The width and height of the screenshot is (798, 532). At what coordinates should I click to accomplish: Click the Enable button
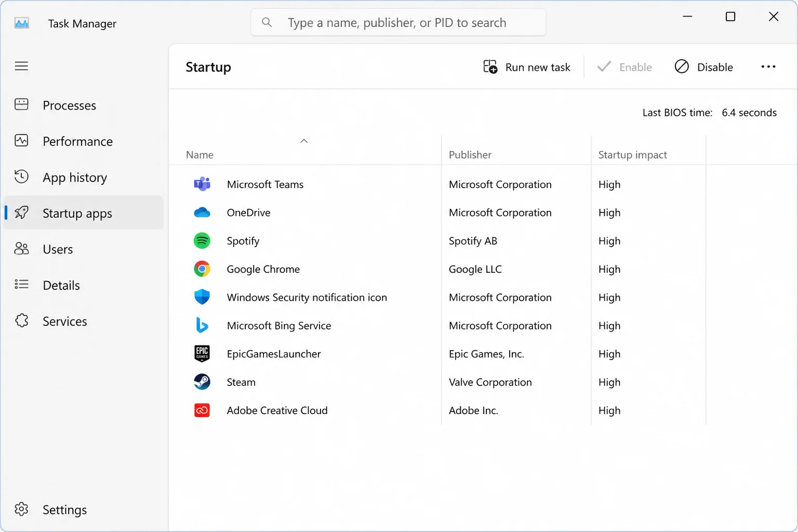pyautogui.click(x=624, y=67)
